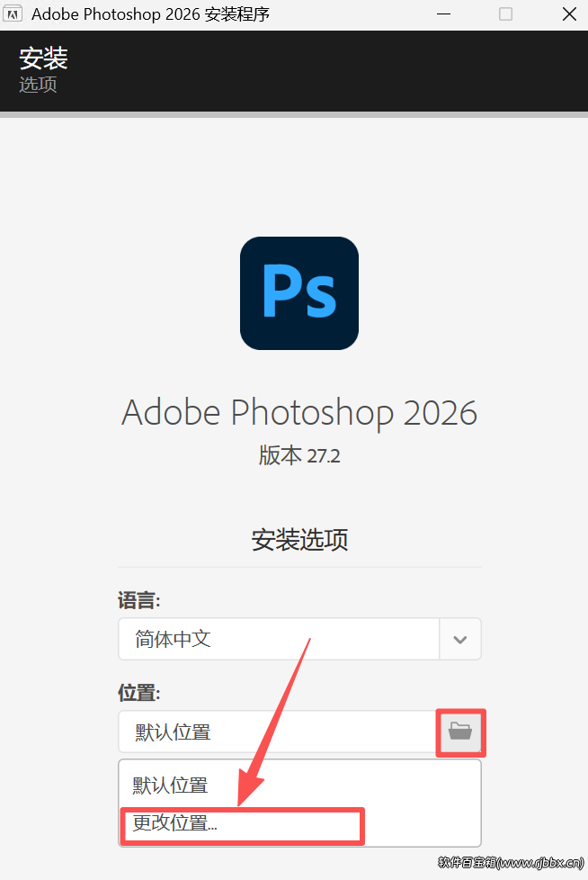Click the 安装 header title
Screen dimensions: 588x880
coord(44,58)
